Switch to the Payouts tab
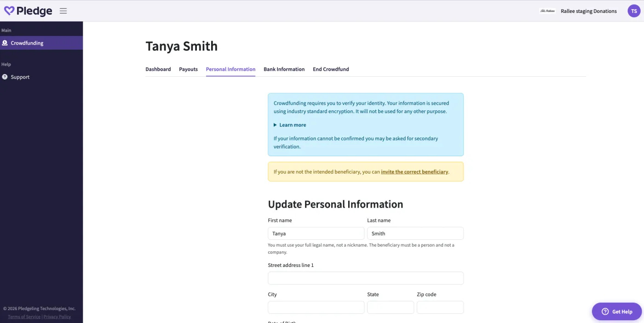 (188, 69)
